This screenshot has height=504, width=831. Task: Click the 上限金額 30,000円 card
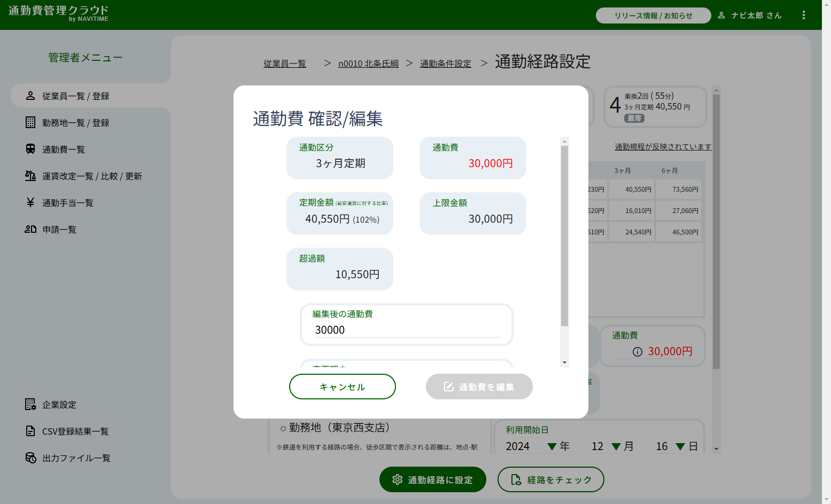pos(473,214)
